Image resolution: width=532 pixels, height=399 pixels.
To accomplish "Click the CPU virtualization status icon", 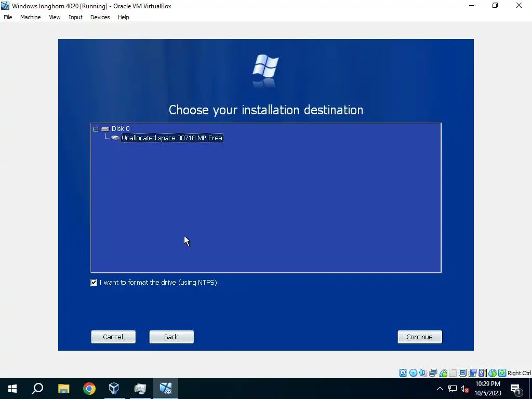I will [483, 373].
